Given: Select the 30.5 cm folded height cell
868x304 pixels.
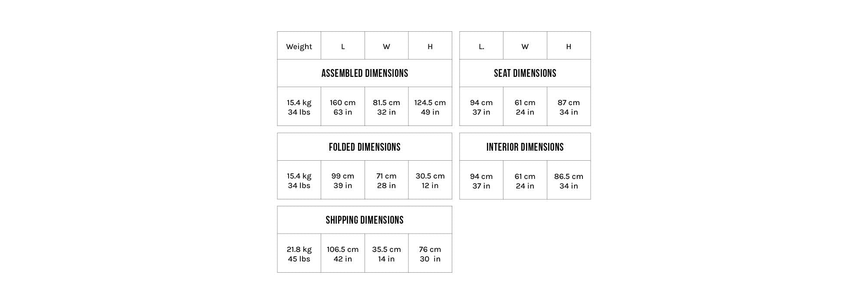Looking at the screenshot, I should click(430, 180).
